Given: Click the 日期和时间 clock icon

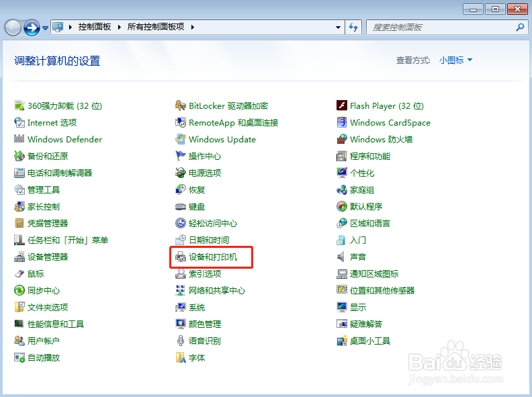Looking at the screenshot, I should tap(181, 240).
